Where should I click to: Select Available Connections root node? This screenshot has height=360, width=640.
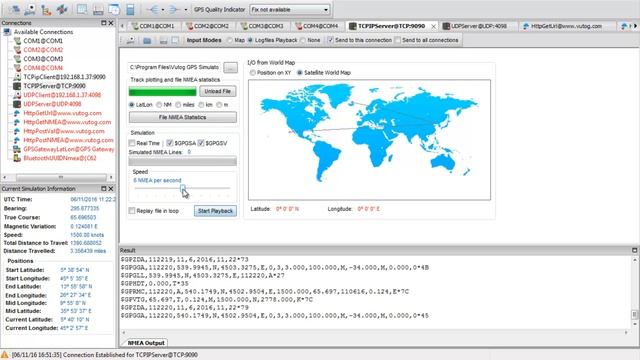pos(43,32)
